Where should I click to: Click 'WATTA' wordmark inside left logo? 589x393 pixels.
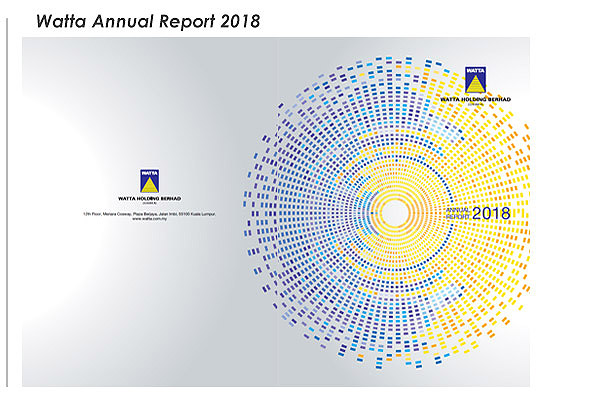[x=150, y=173]
